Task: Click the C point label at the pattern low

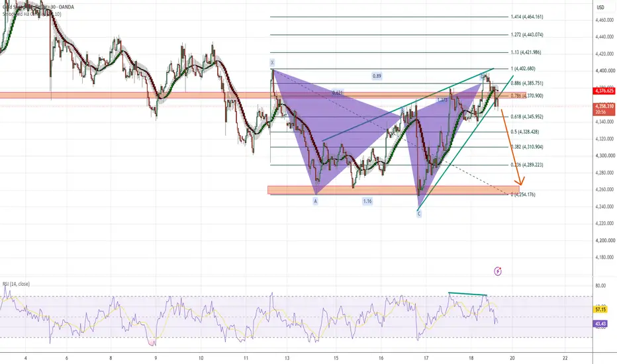Action: (419, 214)
